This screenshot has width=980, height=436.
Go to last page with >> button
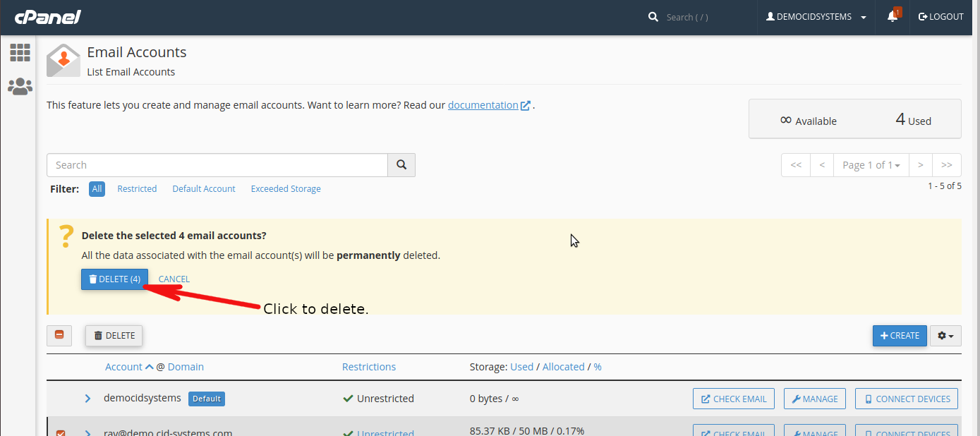947,165
